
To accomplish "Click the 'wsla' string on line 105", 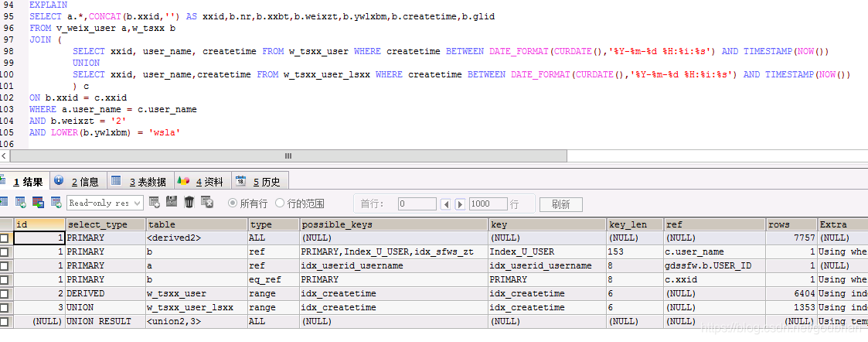I will coord(165,133).
